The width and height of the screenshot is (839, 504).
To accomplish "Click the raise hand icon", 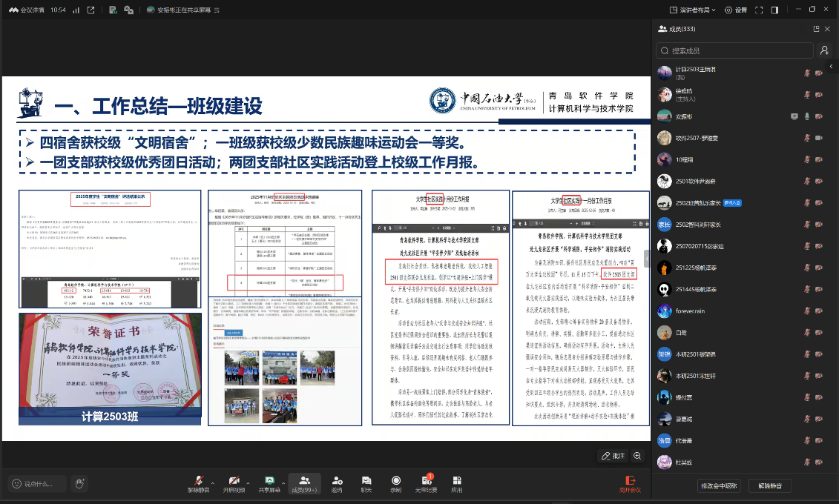I will [79, 484].
